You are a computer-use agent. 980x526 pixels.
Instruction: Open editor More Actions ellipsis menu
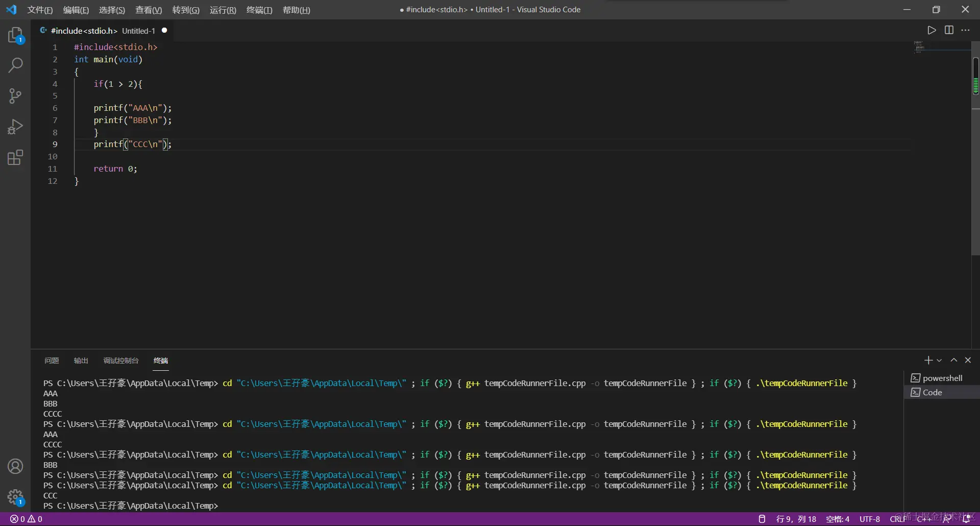pyautogui.click(x=965, y=30)
